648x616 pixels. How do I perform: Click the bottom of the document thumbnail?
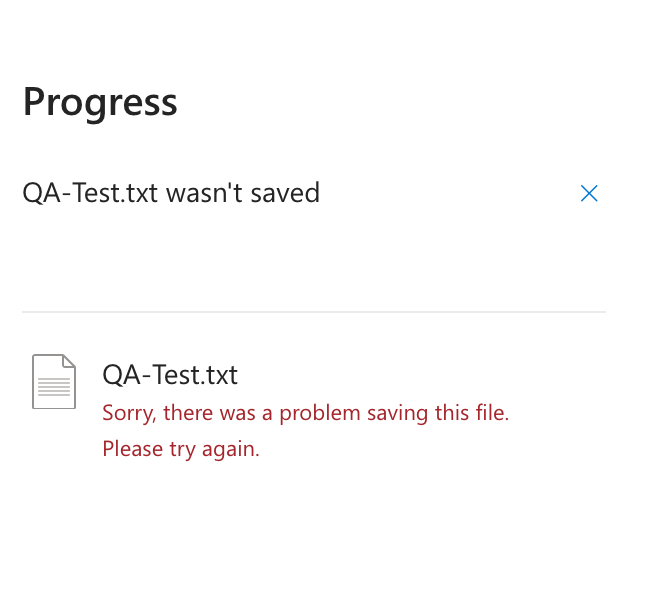click(x=54, y=407)
